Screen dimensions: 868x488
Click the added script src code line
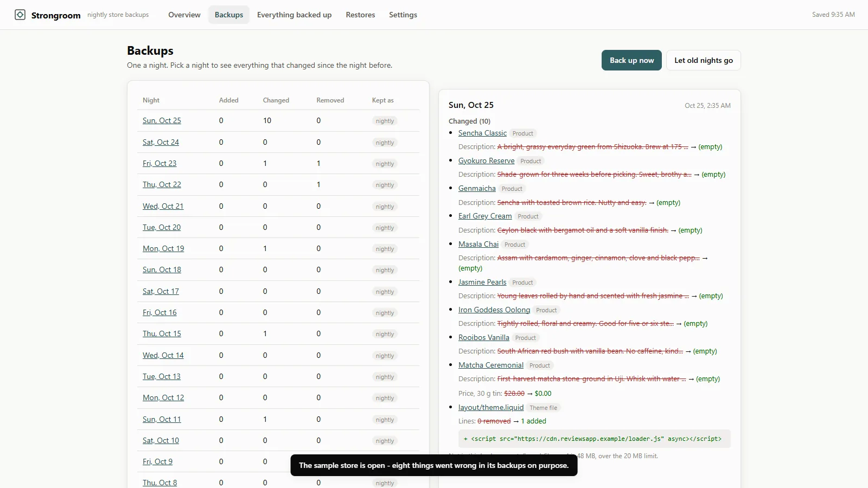(x=594, y=439)
